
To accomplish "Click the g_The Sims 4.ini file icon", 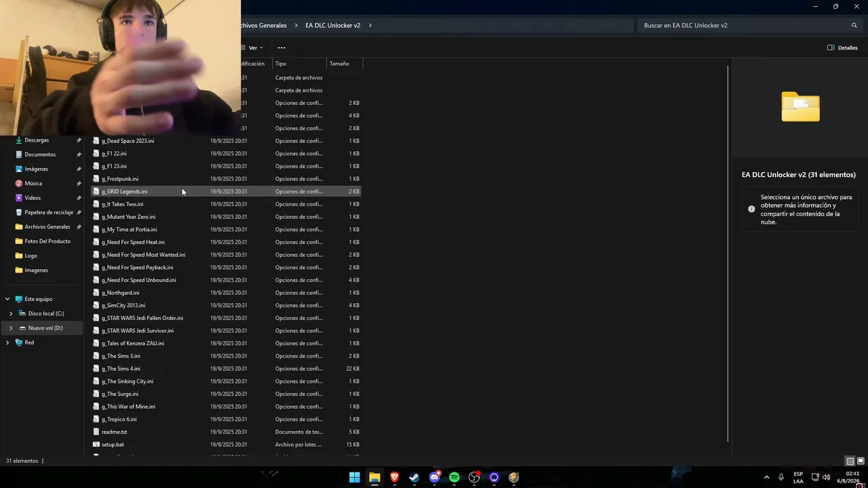I will pyautogui.click(x=96, y=369).
